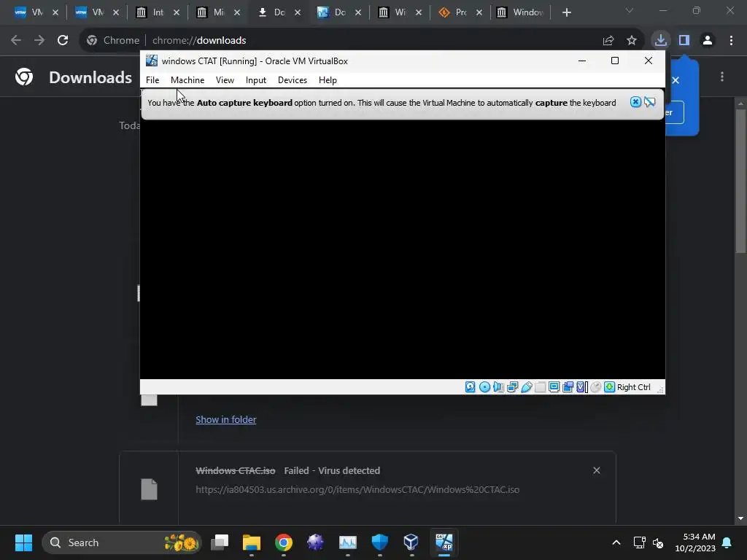
Task: Click the virtualization CPU indicator in VirtualBox
Action: [581, 387]
